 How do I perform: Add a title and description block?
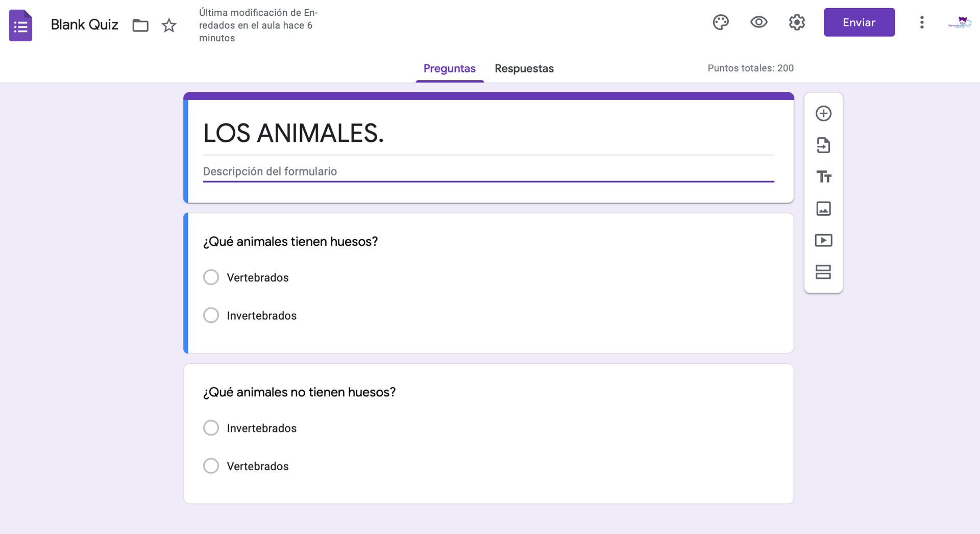coord(823,177)
